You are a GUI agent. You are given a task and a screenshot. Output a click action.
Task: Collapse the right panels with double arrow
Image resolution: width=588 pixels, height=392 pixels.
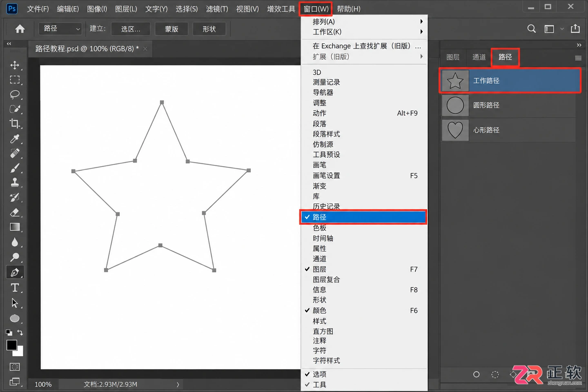point(579,45)
